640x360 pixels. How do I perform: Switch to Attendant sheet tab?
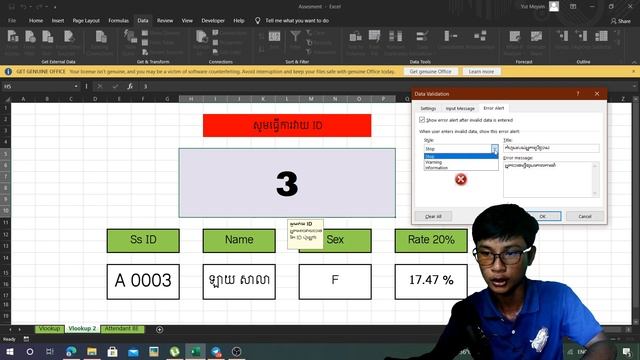122,329
